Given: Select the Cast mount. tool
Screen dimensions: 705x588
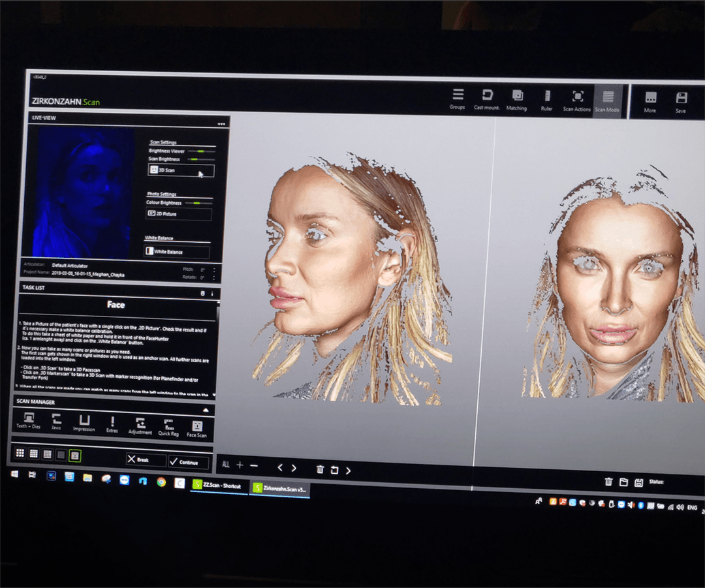Looking at the screenshot, I should click(486, 99).
